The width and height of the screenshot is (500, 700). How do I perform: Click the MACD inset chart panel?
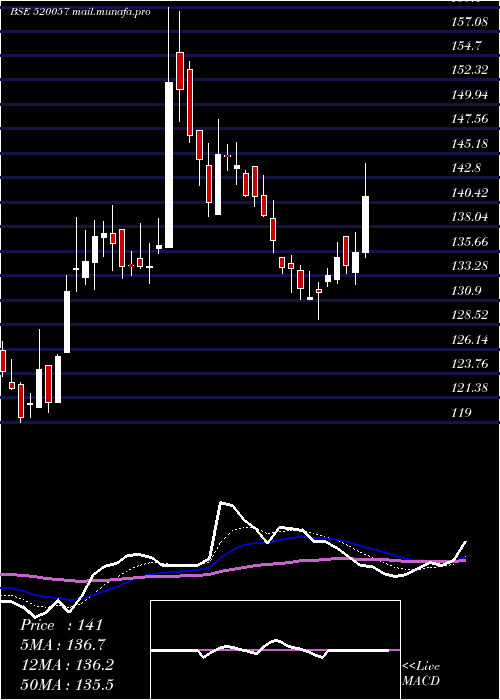click(275, 650)
